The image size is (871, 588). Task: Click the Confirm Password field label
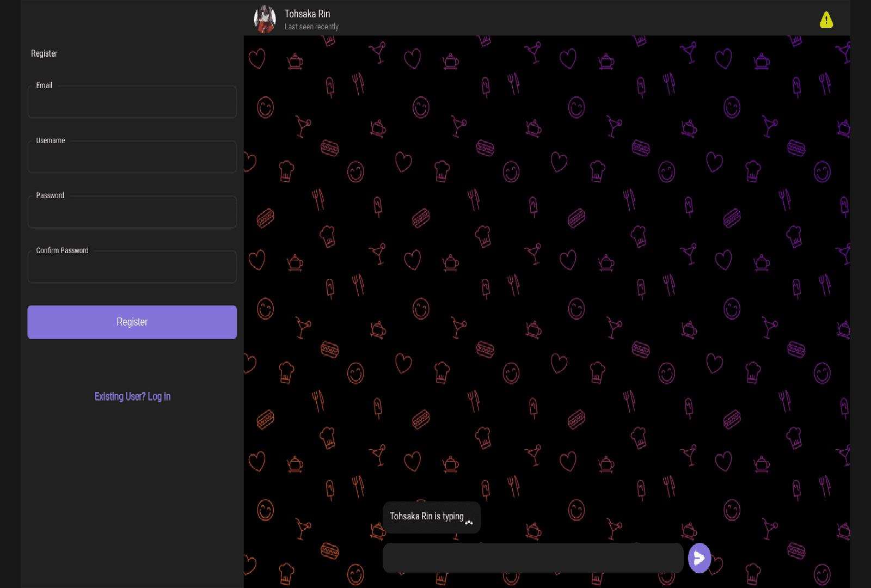(x=62, y=250)
